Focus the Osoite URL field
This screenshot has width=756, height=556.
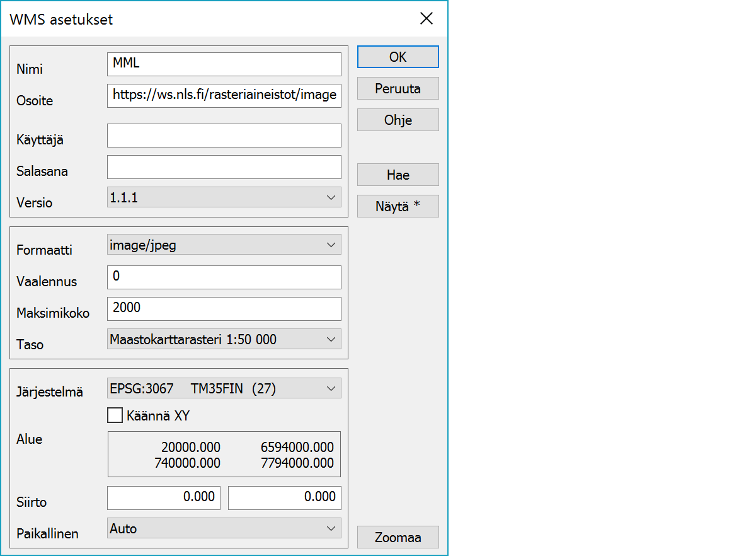[224, 96]
